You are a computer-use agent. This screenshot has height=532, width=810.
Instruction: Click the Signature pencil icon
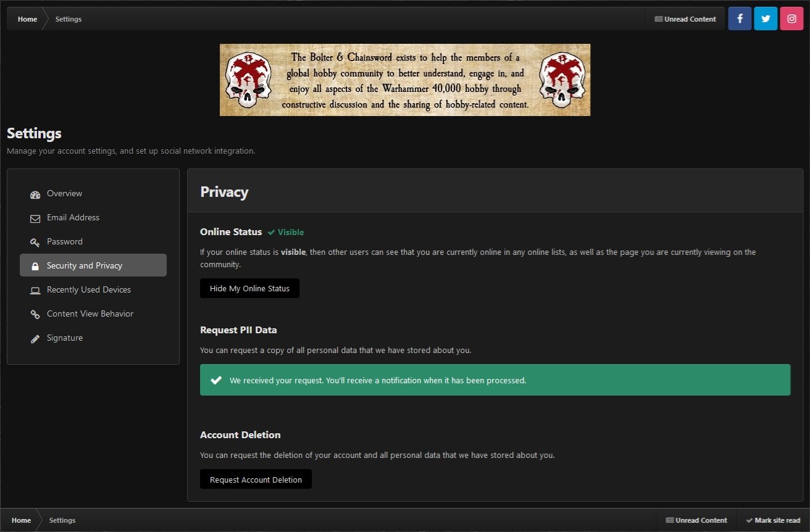coord(35,339)
